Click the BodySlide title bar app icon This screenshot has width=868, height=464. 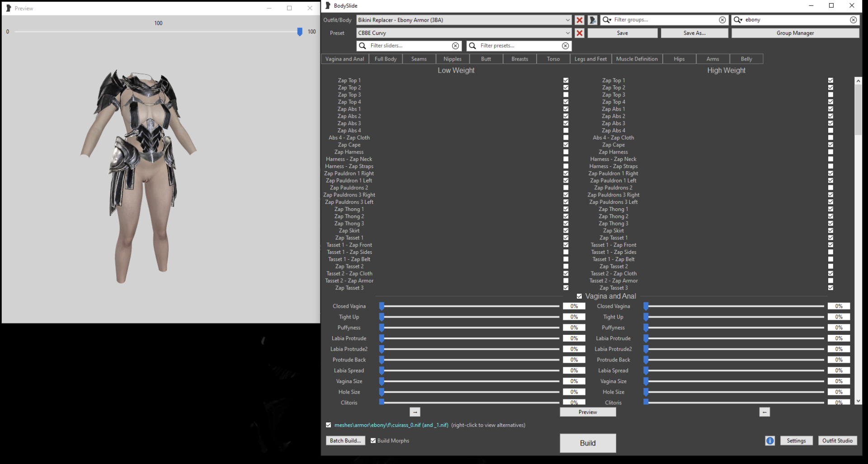328,5
